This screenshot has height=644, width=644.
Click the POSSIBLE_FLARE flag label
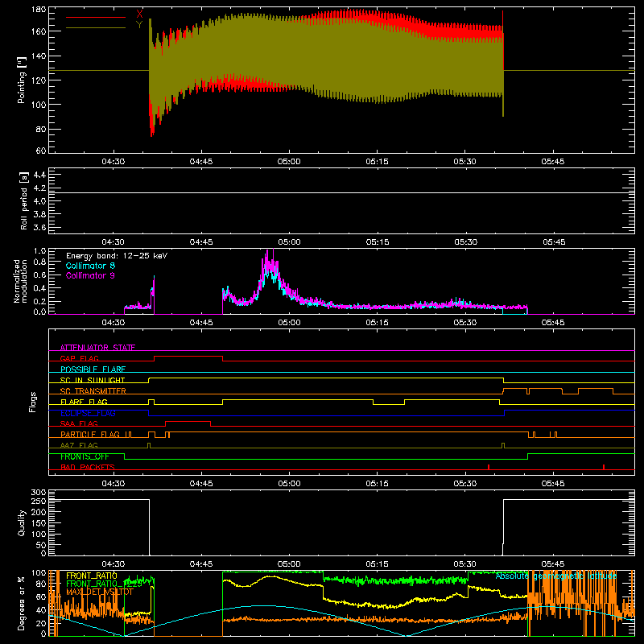pos(93,369)
